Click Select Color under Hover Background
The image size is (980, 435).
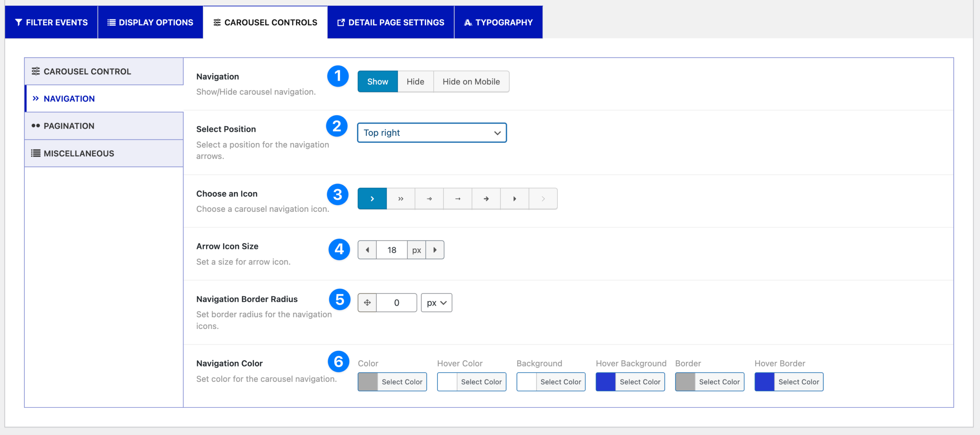click(x=640, y=382)
